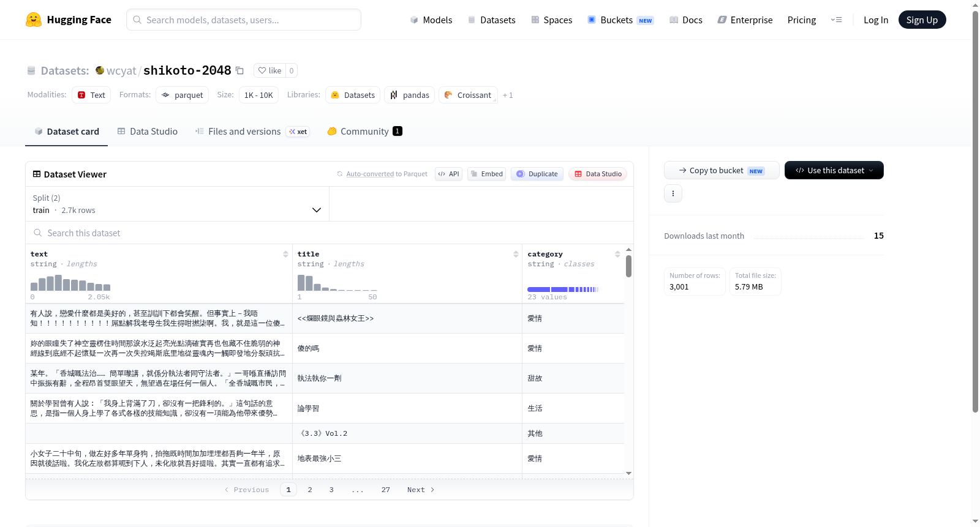Sort by the title column sort icon
The image size is (980, 527).
(516, 254)
